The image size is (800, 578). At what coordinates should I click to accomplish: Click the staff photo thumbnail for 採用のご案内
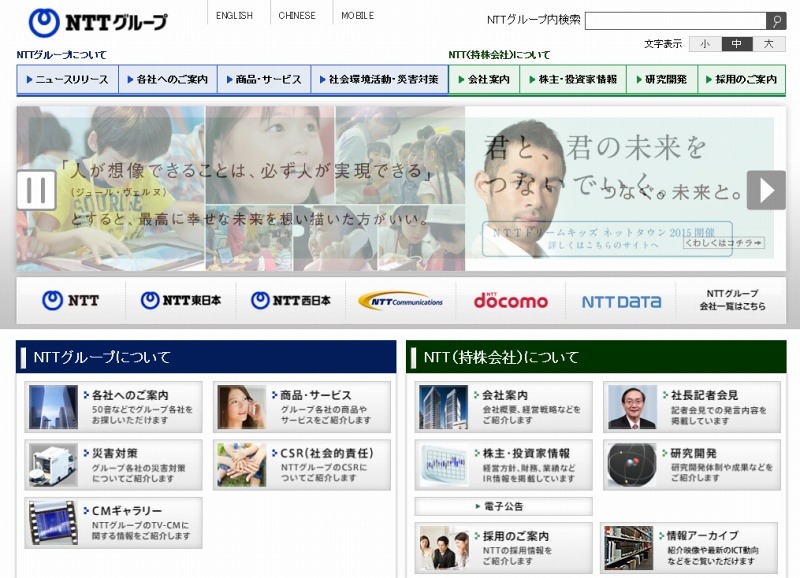click(x=443, y=548)
